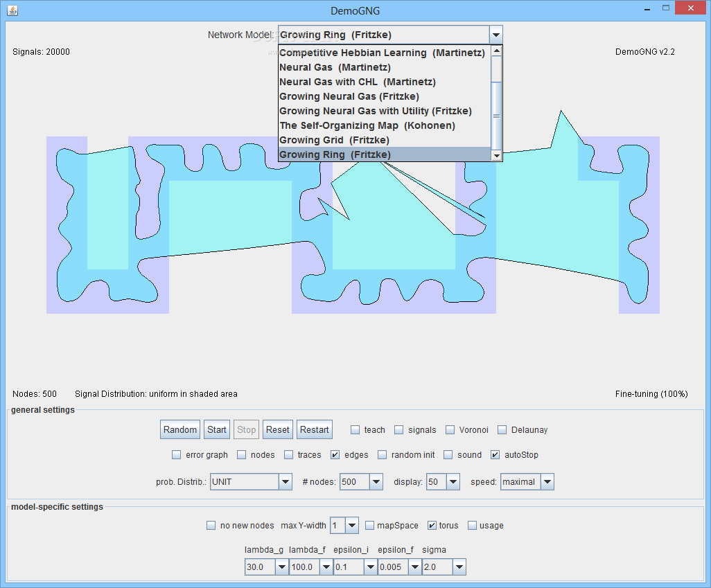The width and height of the screenshot is (711, 588).
Task: Click the Random button
Action: point(180,429)
